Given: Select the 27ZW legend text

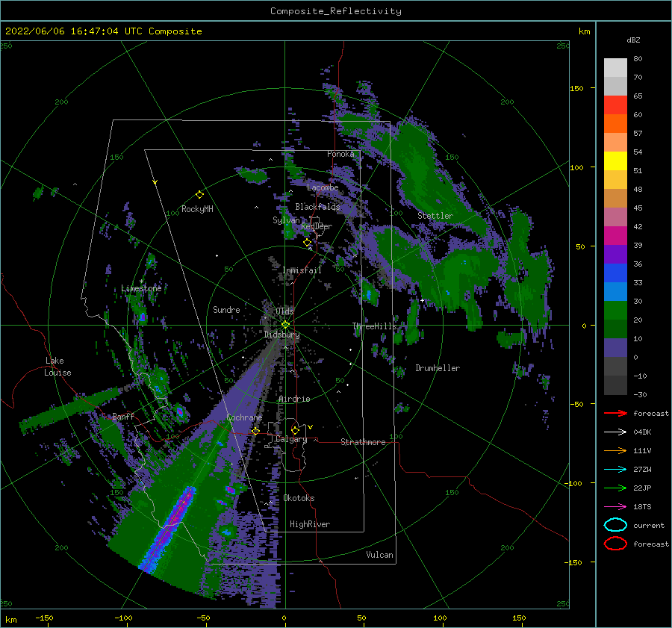Looking at the screenshot, I should tap(642, 470).
